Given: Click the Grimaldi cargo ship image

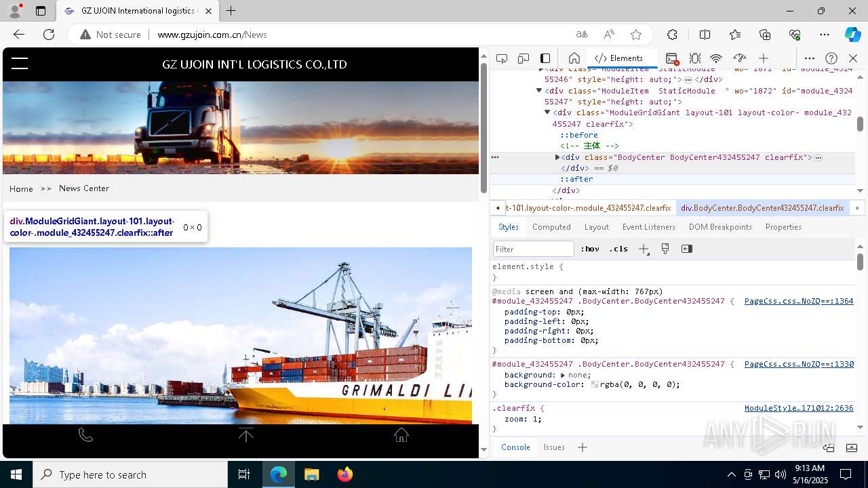Looking at the screenshot, I should tap(241, 335).
